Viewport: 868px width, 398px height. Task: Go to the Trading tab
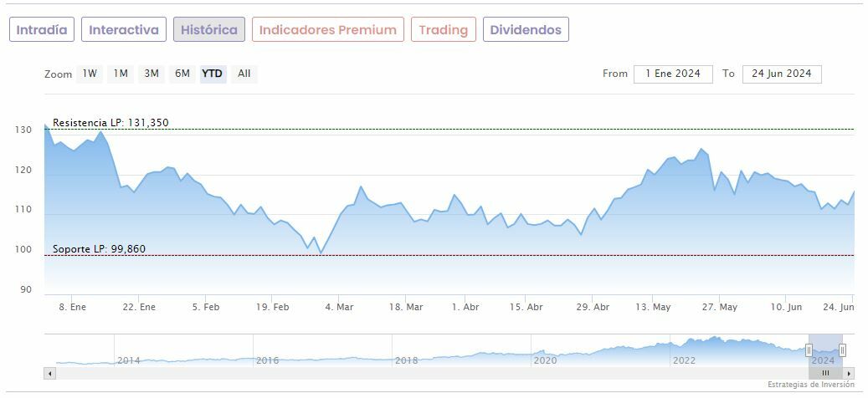coord(443,30)
